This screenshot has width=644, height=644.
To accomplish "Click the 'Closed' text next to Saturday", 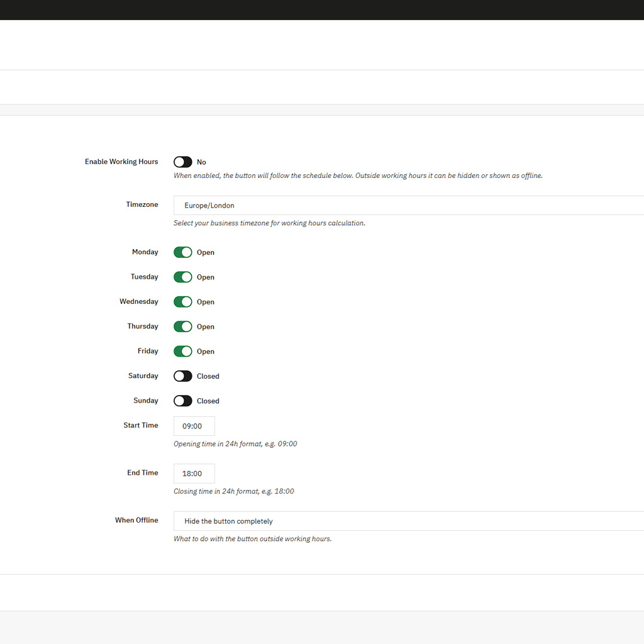I will (x=208, y=376).
